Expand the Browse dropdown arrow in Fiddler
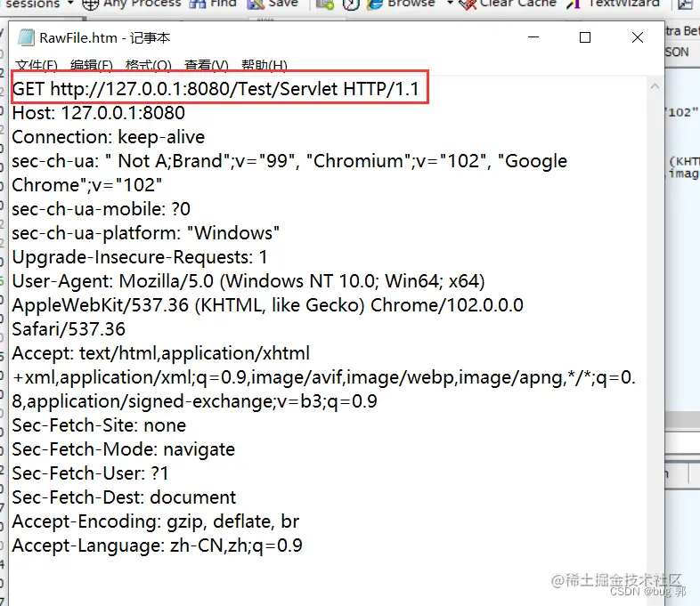The height and width of the screenshot is (606, 700). (450, 4)
